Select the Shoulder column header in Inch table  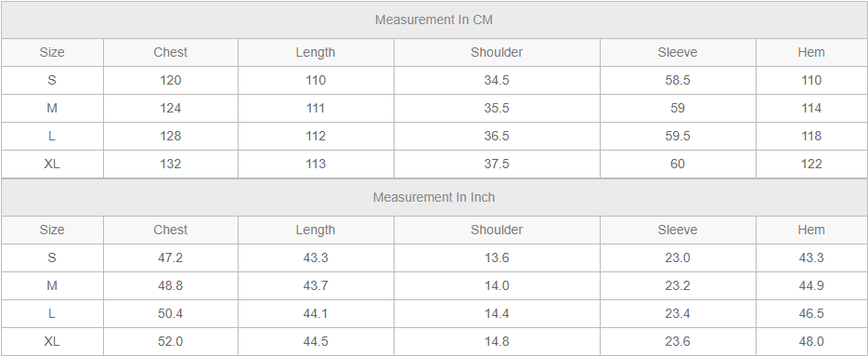[497, 231]
